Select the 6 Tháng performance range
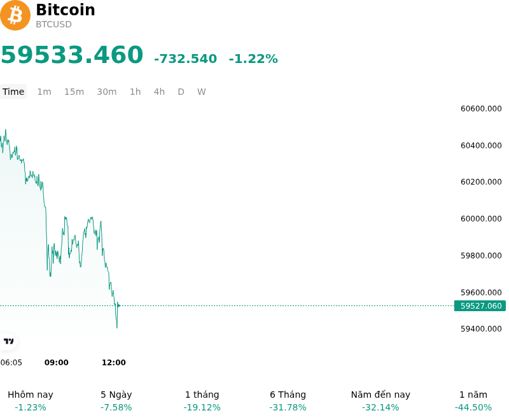Image resolution: width=509 pixels, height=420 pixels. click(288, 401)
